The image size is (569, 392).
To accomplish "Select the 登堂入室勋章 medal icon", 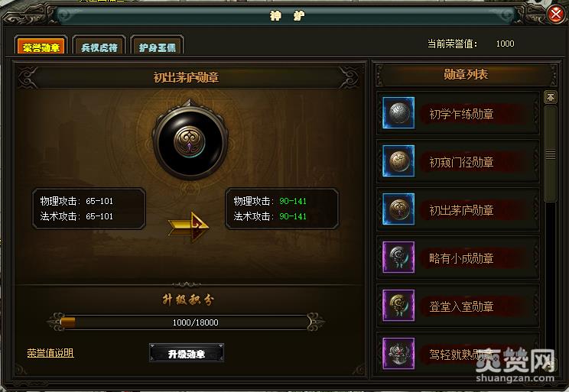I will point(398,306).
